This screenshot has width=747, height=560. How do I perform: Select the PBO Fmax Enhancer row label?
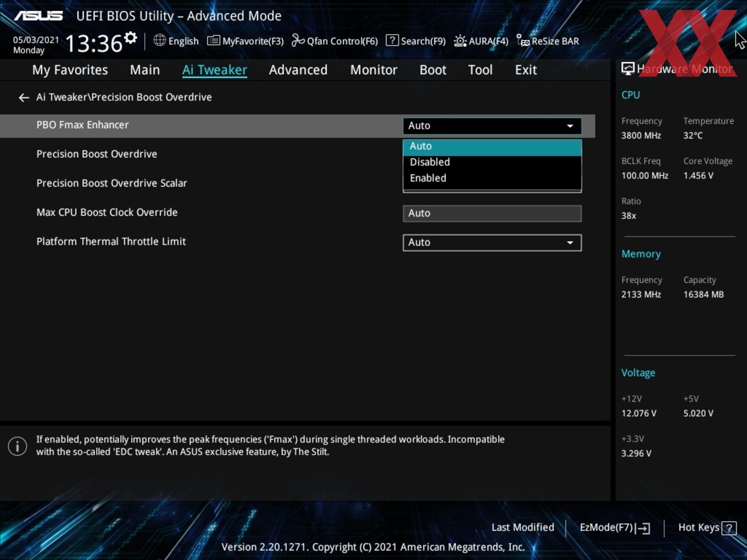(82, 125)
